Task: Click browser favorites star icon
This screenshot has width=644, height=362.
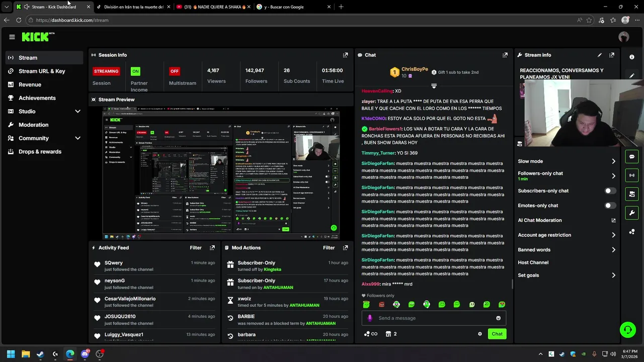Action: [589, 20]
